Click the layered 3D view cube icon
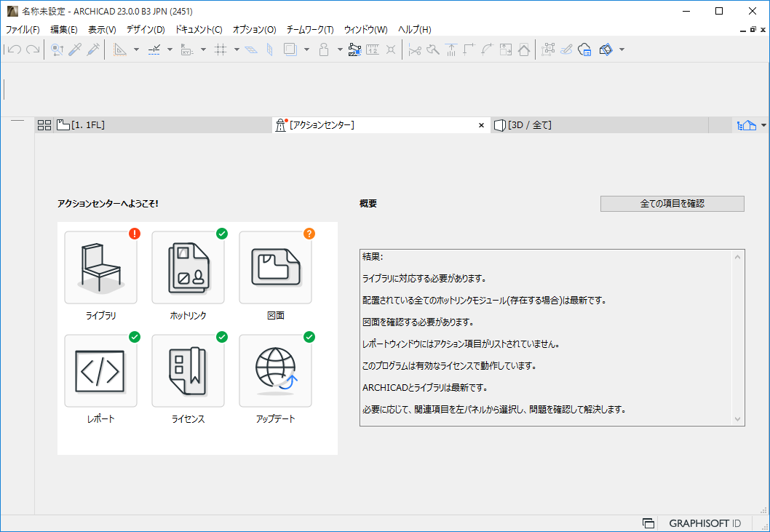Image resolution: width=770 pixels, height=532 pixels. pos(606,49)
